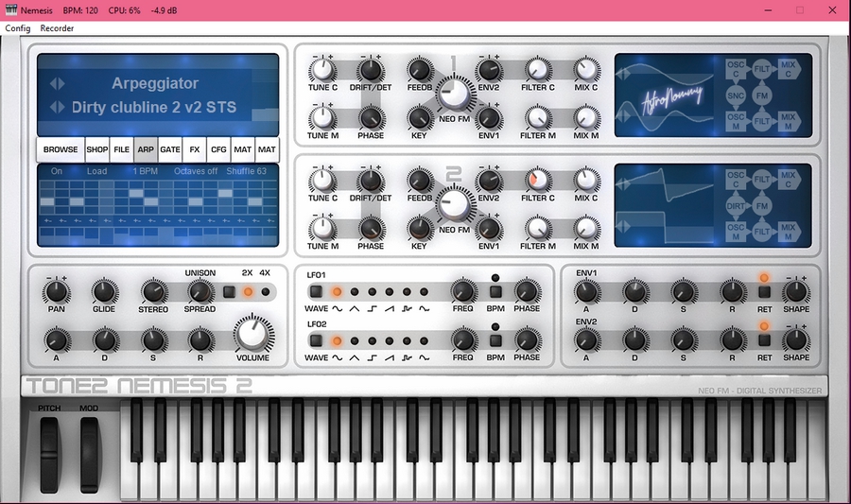
Task: Click the OSC M block in oscillator 1 display
Action: point(736,122)
